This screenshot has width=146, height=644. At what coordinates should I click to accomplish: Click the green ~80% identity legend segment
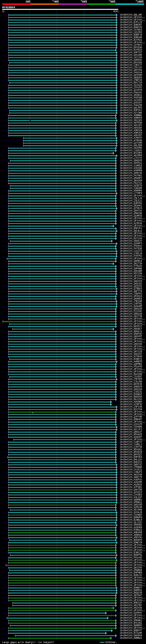pyautogui.click(x=101, y=4)
